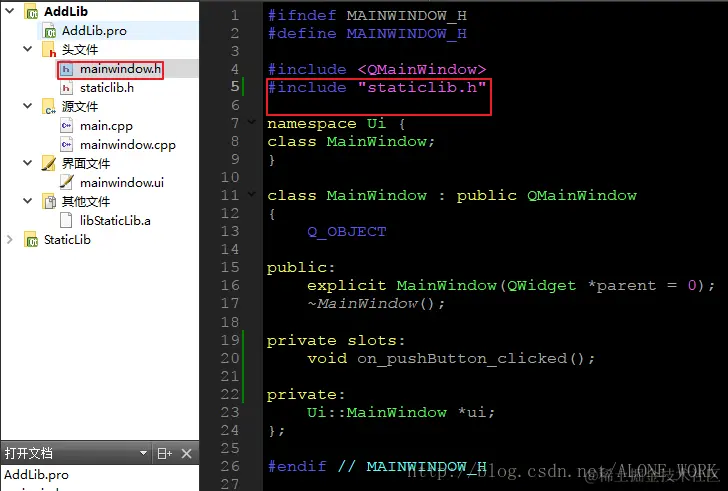Collapse the 头文件 headers folder
This screenshot has height=491, width=728.
pyautogui.click(x=28, y=48)
